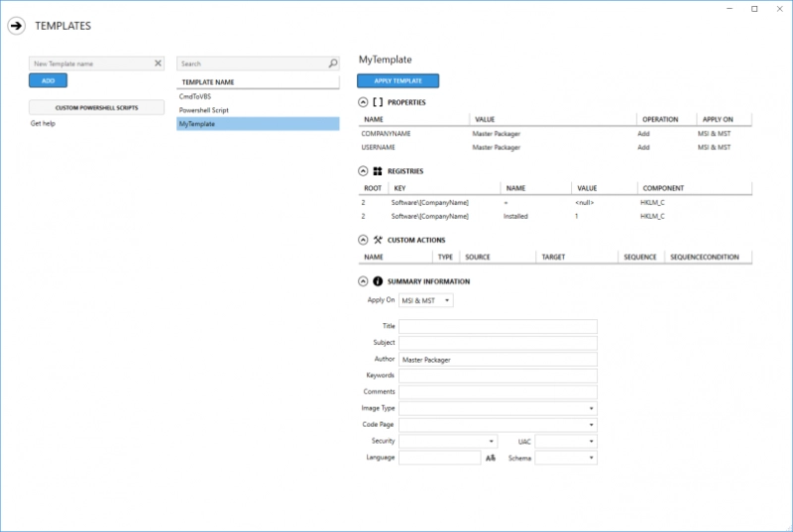Select the CmdToVBS template
Screen dimensions: 793x532
coord(194,96)
